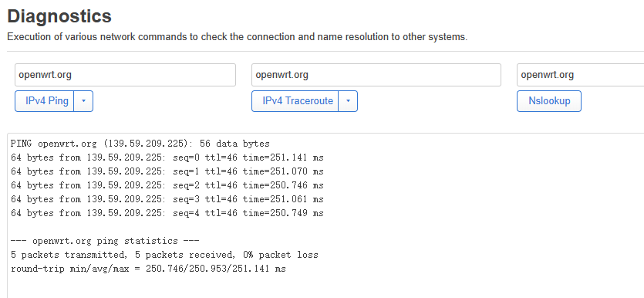Click the seq=0 ping reply line
Image resolution: width=644 pixels, height=298 pixels.
[x=167, y=157]
